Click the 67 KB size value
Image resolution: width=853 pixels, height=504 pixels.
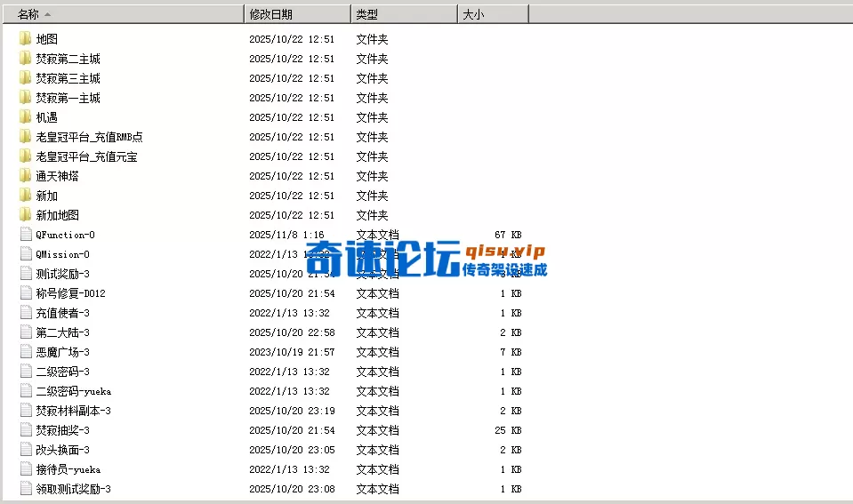pos(508,235)
